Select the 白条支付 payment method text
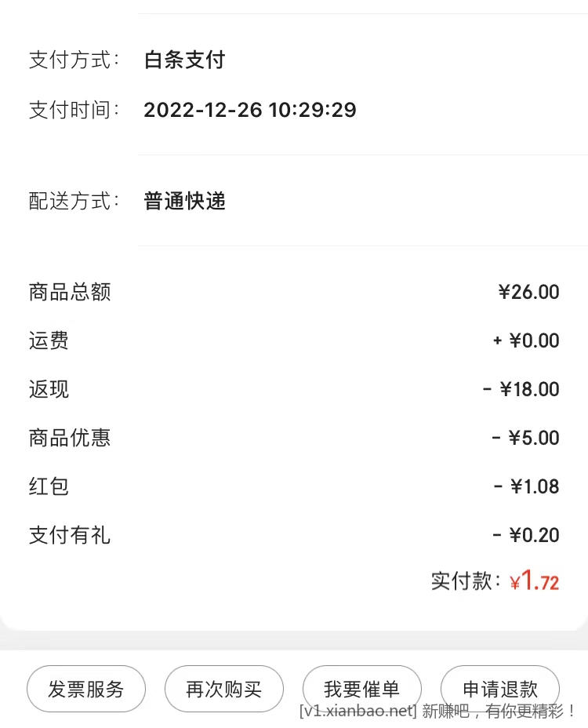 click(184, 60)
